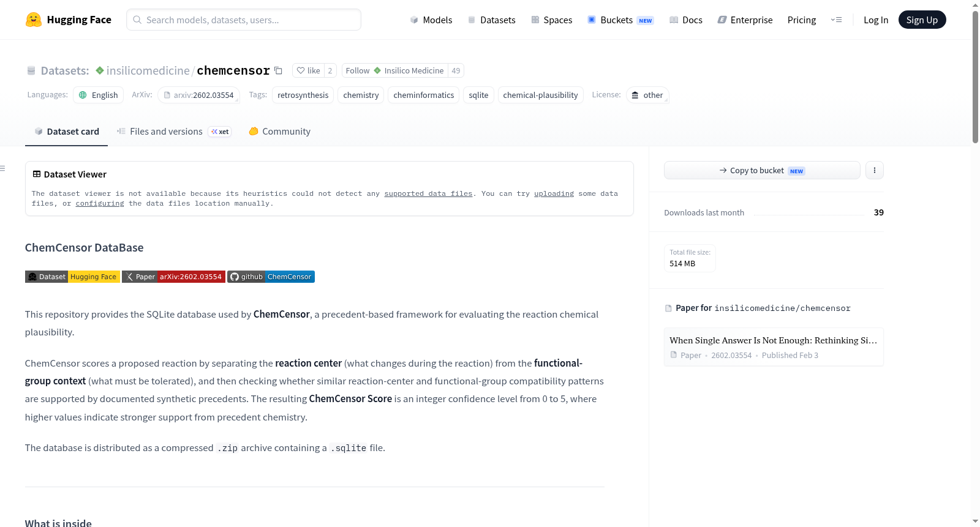
Task: Click the Copy to bucket button
Action: [762, 170]
